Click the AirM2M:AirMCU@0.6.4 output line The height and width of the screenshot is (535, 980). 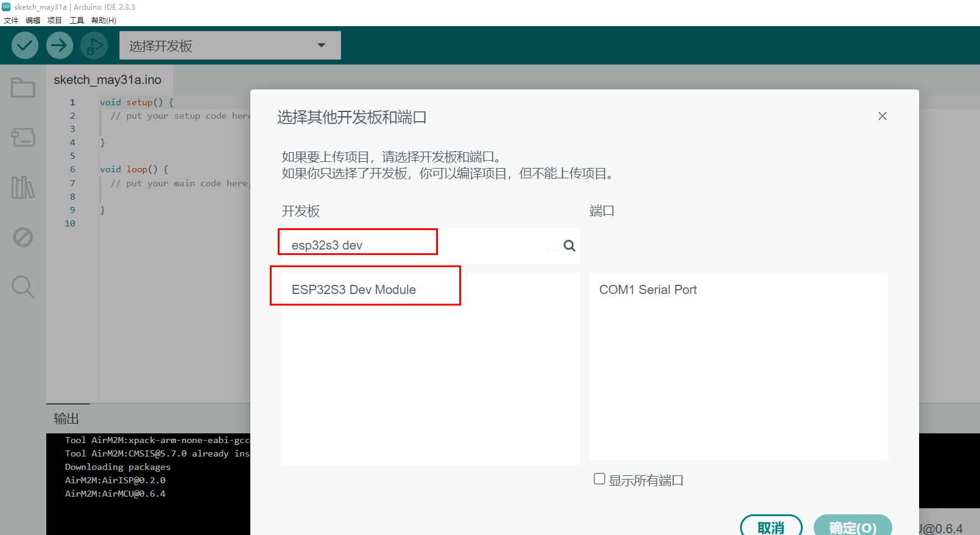[115, 494]
